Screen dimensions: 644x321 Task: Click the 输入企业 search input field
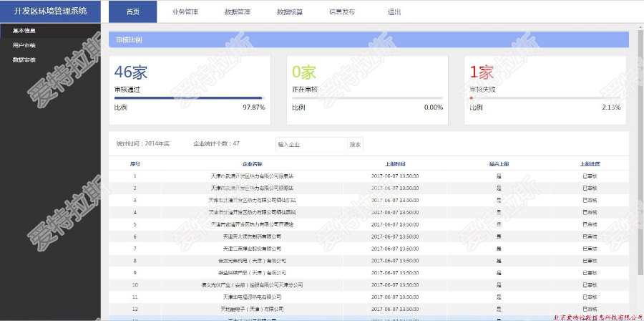click(311, 144)
